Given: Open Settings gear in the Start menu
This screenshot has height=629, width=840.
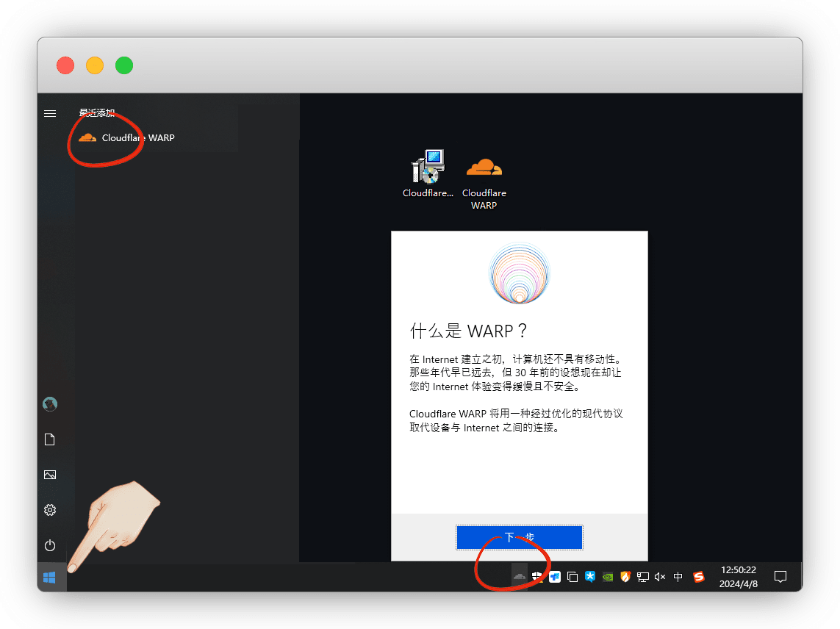Looking at the screenshot, I should pos(50,510).
